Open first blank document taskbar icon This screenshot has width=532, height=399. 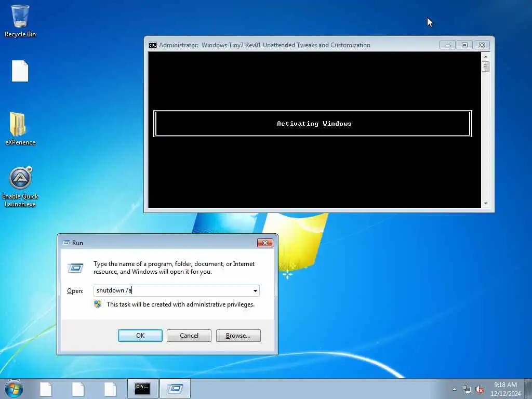(46, 389)
